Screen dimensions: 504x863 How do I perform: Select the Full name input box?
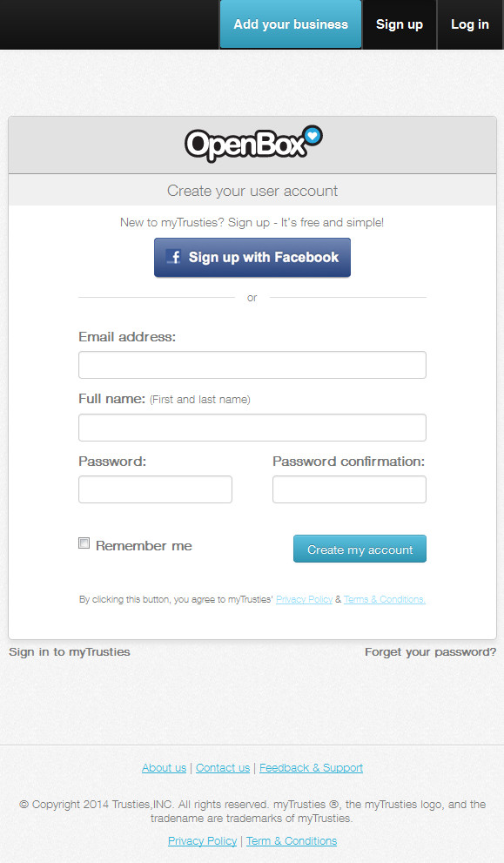[252, 428]
